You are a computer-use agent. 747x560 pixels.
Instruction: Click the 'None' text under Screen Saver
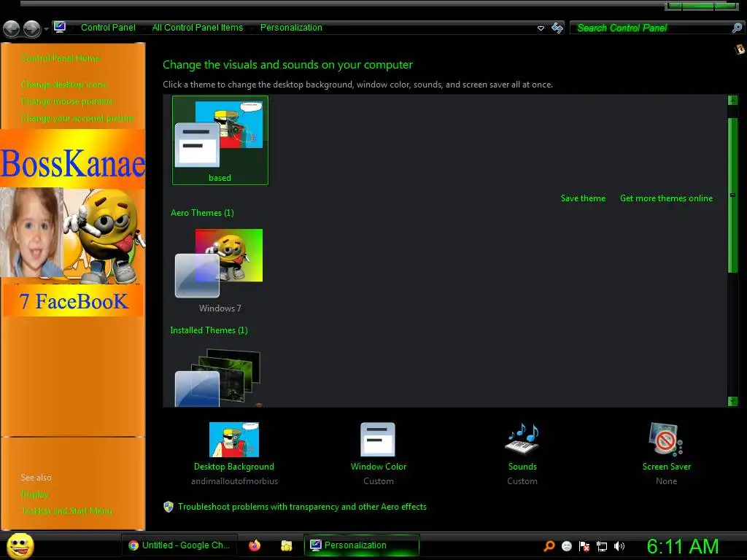tap(667, 481)
